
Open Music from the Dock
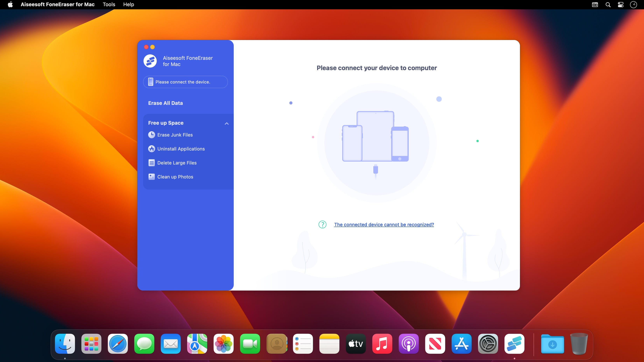point(382,344)
